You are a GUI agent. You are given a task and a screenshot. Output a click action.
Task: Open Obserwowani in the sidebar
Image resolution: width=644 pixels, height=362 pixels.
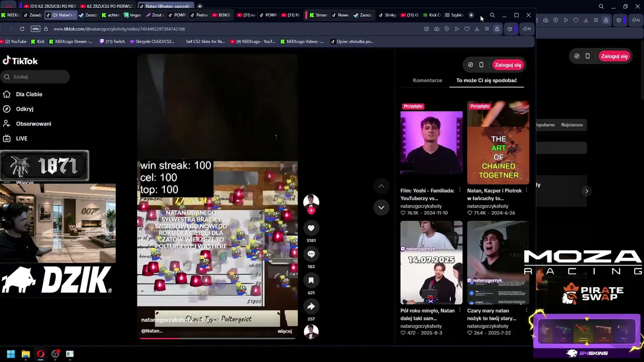34,124
